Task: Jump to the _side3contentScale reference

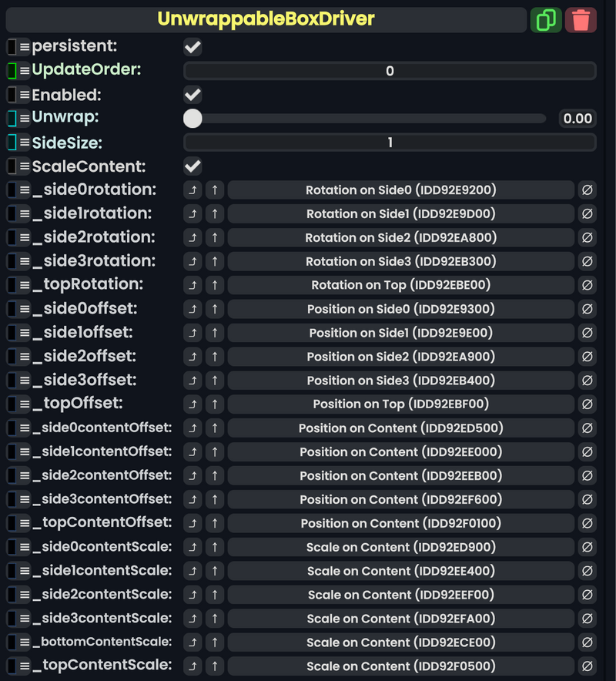Action: pyautogui.click(x=192, y=618)
